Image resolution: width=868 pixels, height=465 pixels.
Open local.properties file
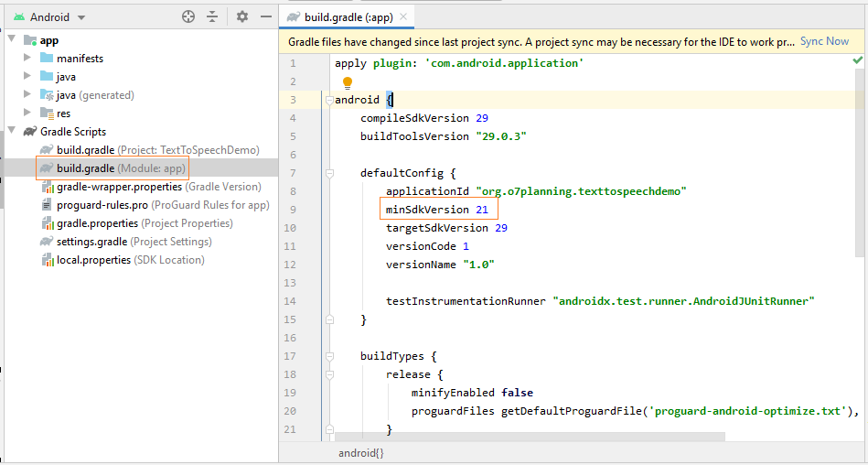130,259
